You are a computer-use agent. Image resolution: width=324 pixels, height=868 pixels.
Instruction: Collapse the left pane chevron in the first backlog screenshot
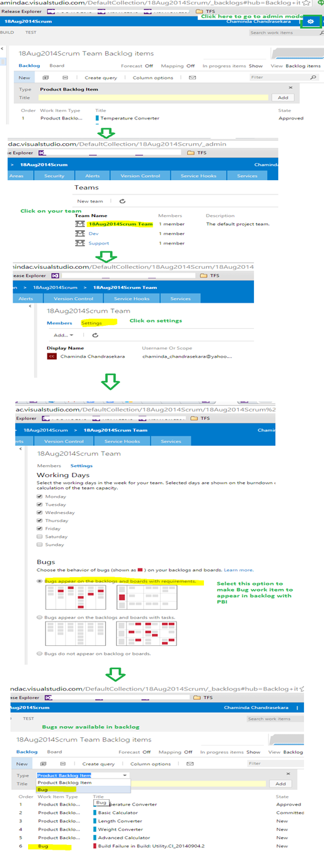(x=3, y=49)
